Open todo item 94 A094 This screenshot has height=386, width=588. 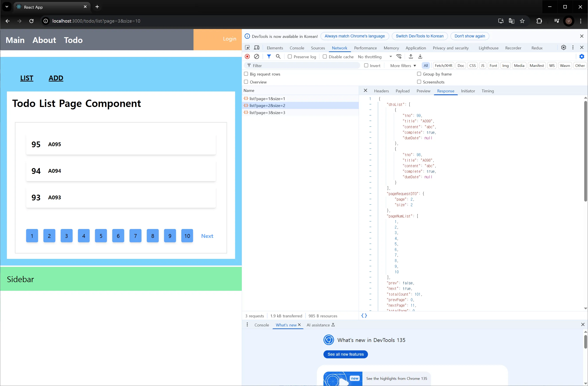[x=121, y=171]
